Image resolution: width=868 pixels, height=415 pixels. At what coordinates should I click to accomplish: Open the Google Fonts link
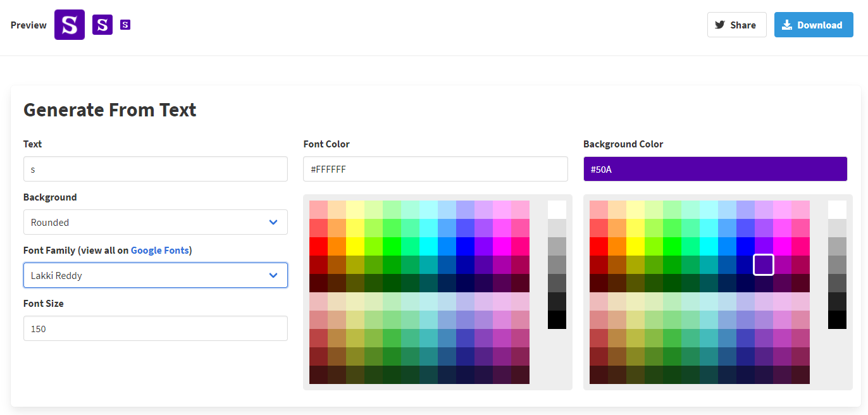(x=160, y=250)
